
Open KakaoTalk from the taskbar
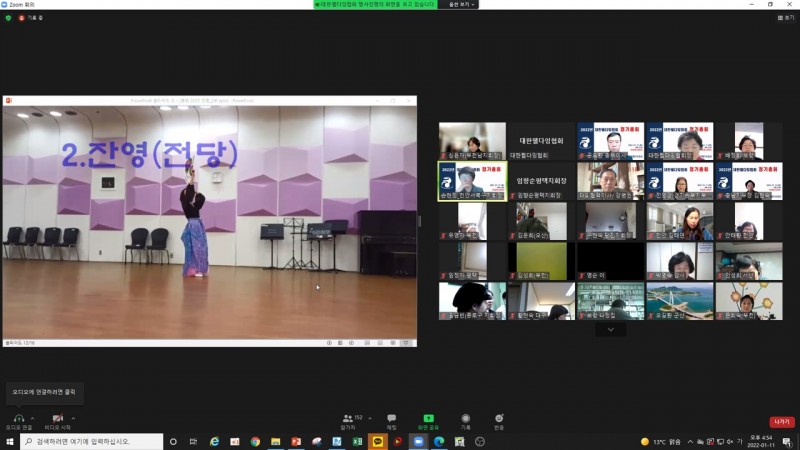(x=378, y=441)
